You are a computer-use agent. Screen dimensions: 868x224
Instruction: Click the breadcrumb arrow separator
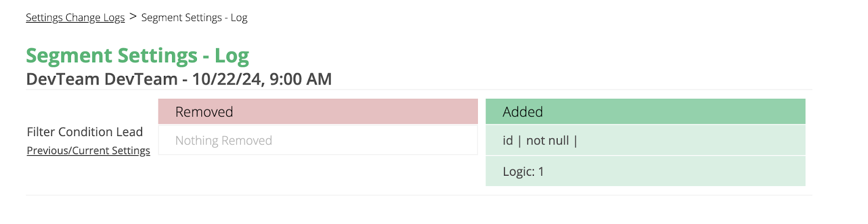pos(133,17)
